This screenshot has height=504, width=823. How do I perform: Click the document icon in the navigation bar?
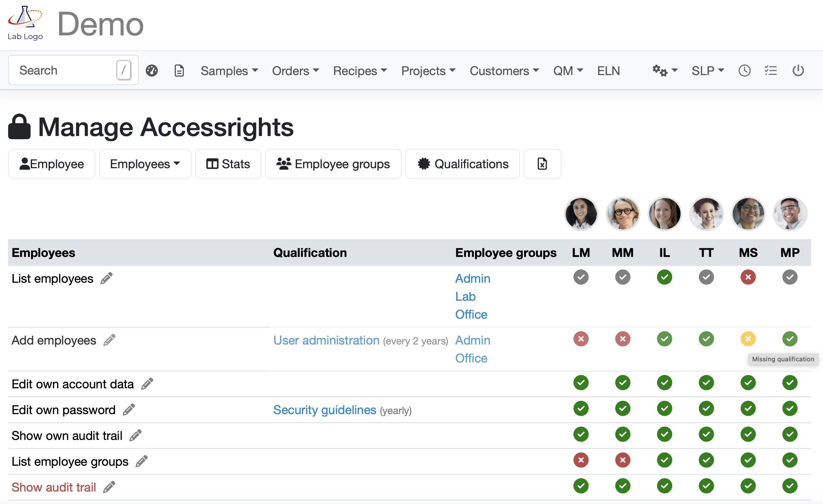179,70
